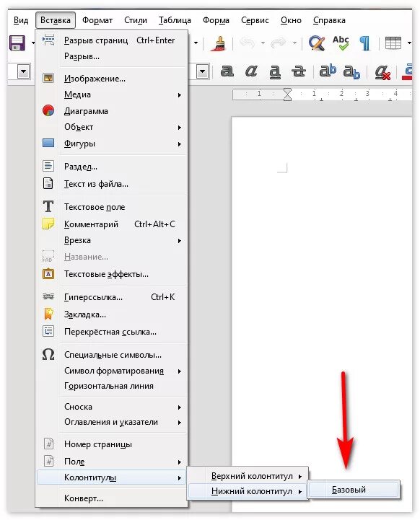Image resolution: width=420 pixels, height=520 pixels.
Task: Expand the Медиа submenu
Action: (112, 94)
